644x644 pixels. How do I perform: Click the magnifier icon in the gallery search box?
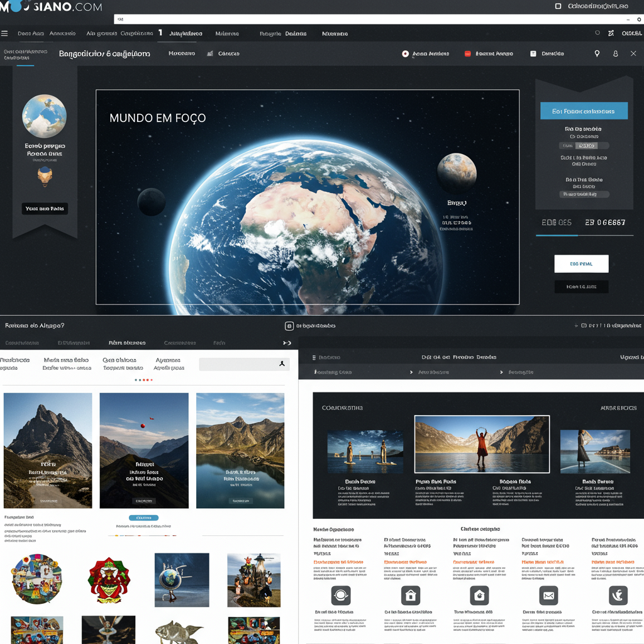point(282,364)
